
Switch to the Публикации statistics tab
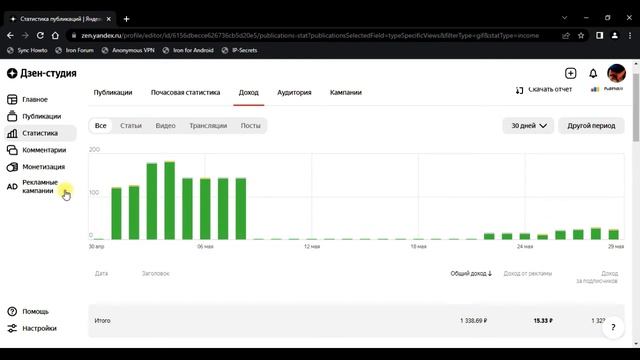113,92
